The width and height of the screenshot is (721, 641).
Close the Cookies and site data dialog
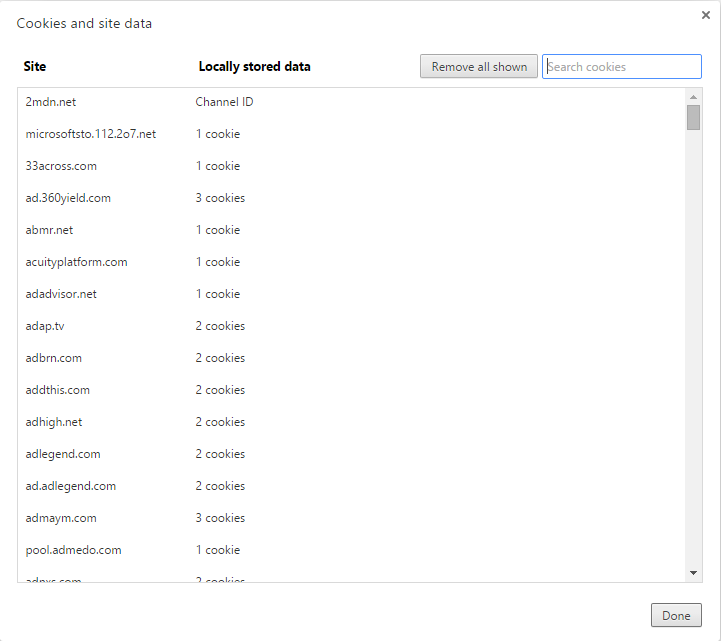click(706, 15)
